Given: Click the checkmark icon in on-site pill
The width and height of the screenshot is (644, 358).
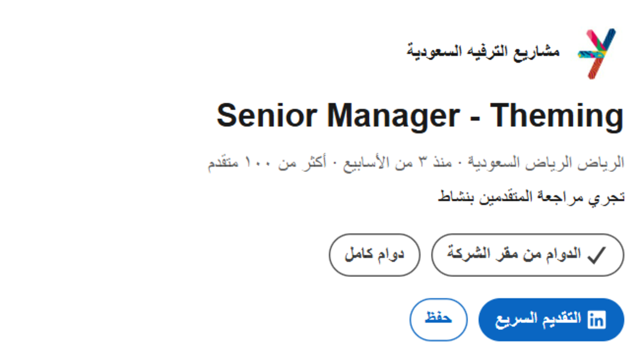Looking at the screenshot, I should tap(596, 255).
